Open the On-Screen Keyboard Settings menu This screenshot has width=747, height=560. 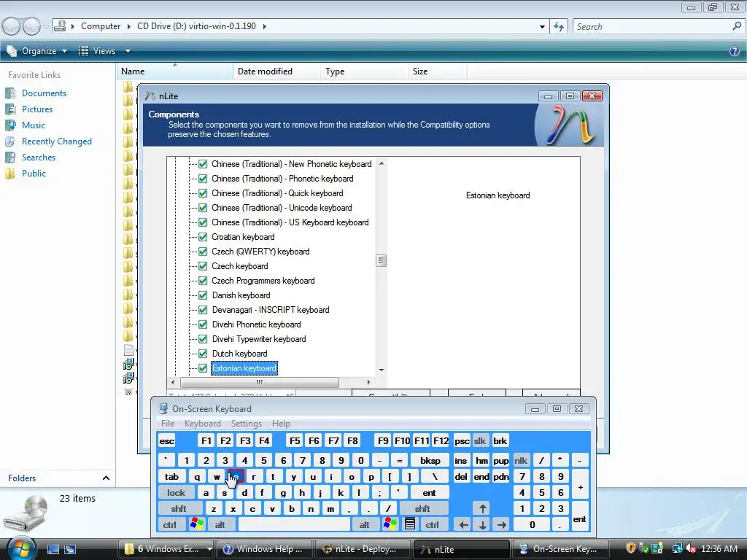click(247, 424)
